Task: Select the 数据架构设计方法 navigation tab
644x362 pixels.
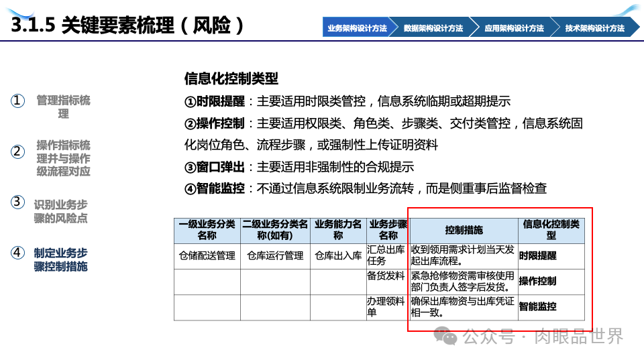Action: (433, 27)
